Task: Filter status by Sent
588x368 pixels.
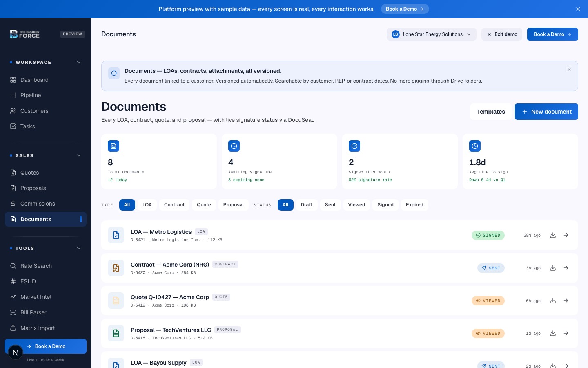Action: click(330, 205)
